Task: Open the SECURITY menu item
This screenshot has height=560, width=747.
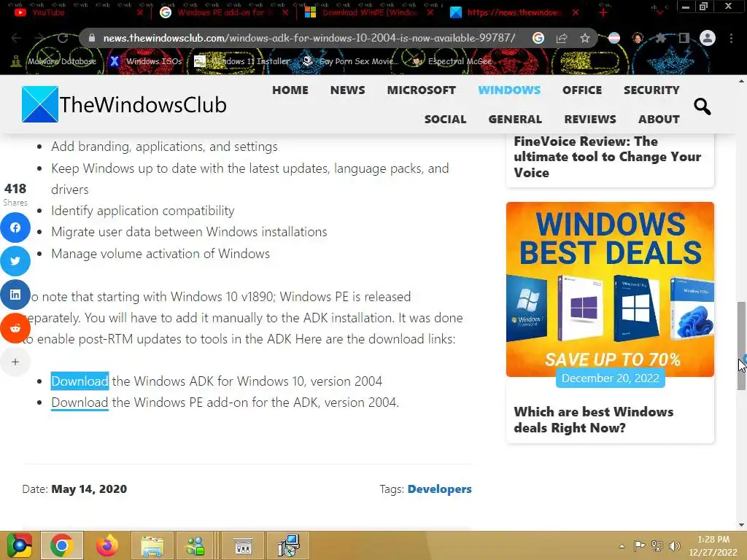Action: (651, 90)
